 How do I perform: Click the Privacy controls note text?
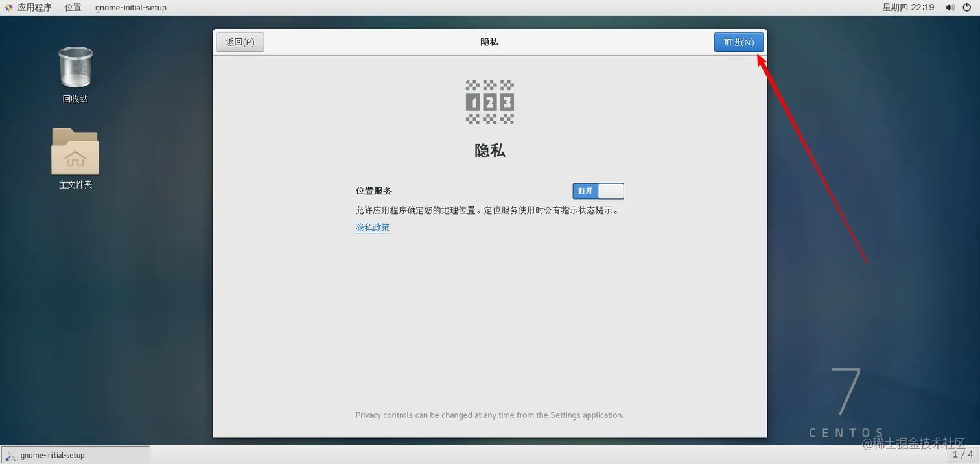click(x=489, y=415)
